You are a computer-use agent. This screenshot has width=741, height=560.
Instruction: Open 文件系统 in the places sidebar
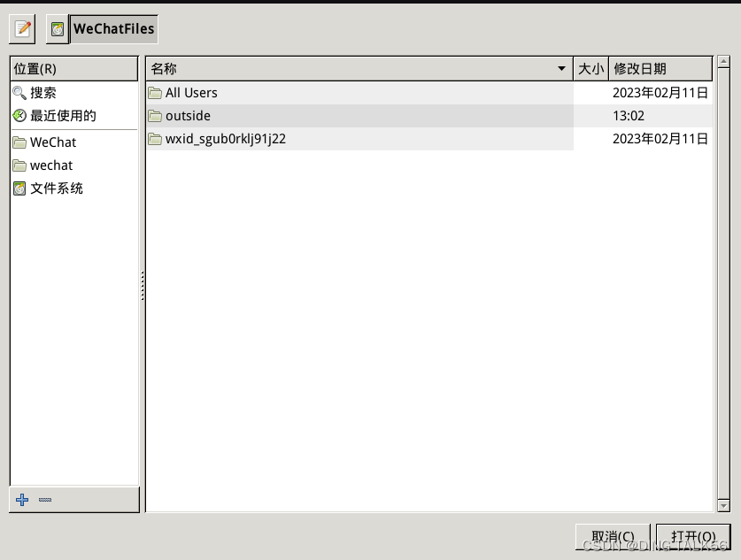(74, 188)
